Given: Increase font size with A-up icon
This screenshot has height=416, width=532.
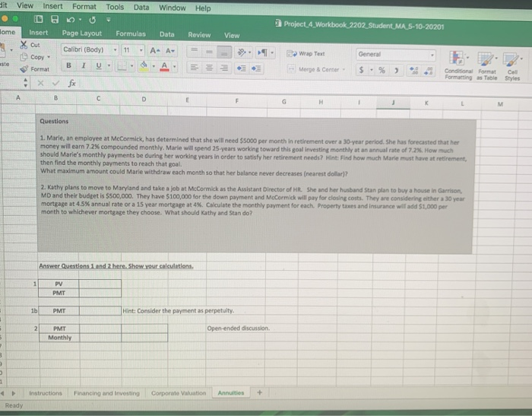Looking at the screenshot, I should pyautogui.click(x=155, y=51).
